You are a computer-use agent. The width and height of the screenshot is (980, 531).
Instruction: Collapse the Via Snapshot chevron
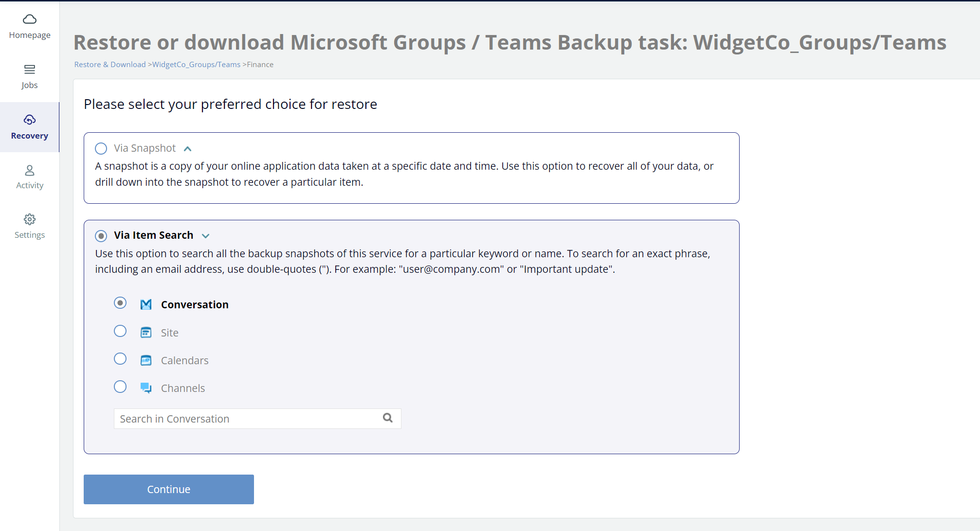click(188, 149)
